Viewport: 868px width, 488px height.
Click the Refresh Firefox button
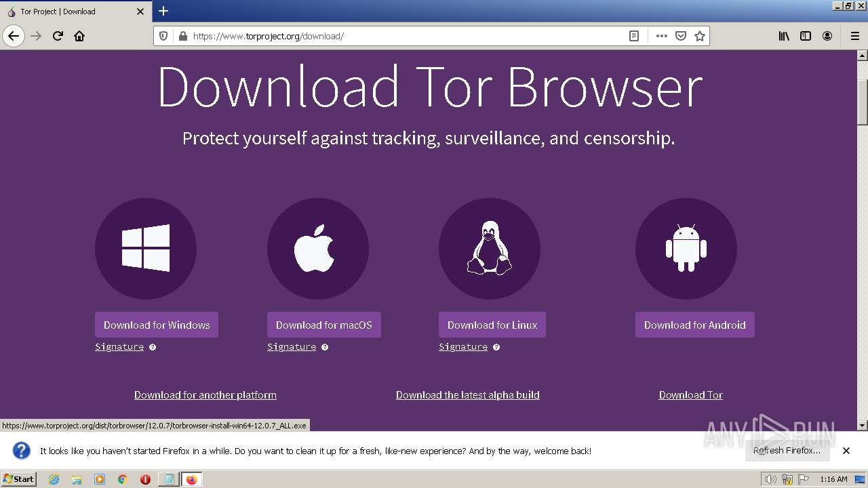787,450
